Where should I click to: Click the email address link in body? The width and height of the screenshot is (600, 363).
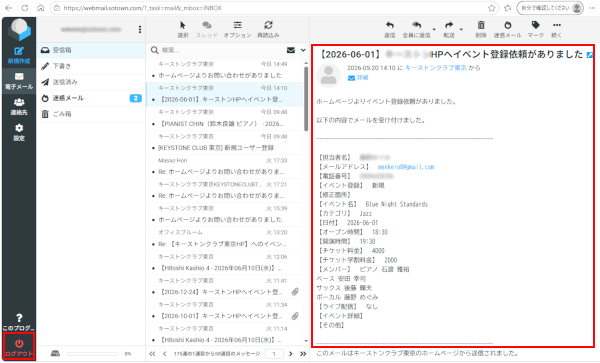click(x=406, y=167)
